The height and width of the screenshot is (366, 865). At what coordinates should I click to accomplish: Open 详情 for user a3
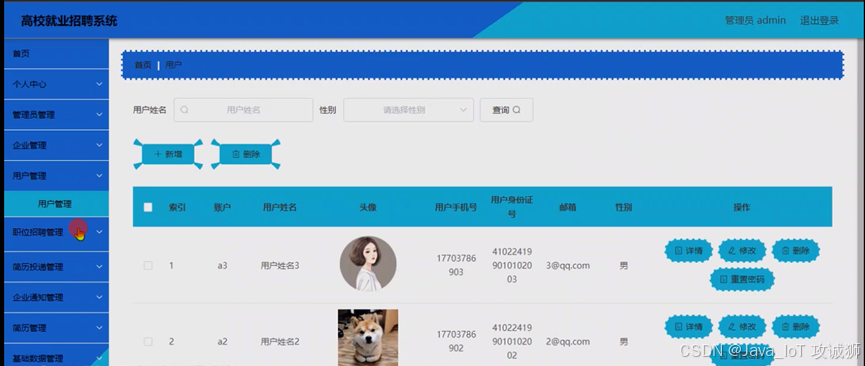click(x=688, y=251)
